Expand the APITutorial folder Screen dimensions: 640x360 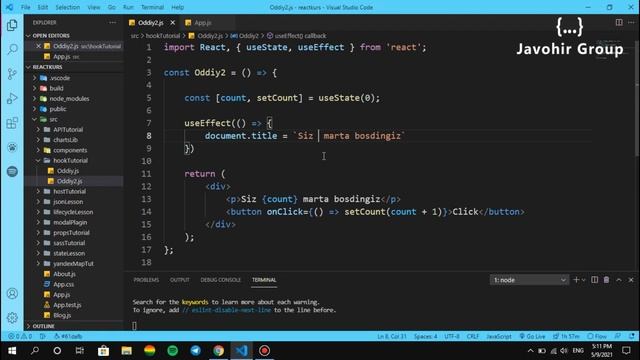pos(68,129)
